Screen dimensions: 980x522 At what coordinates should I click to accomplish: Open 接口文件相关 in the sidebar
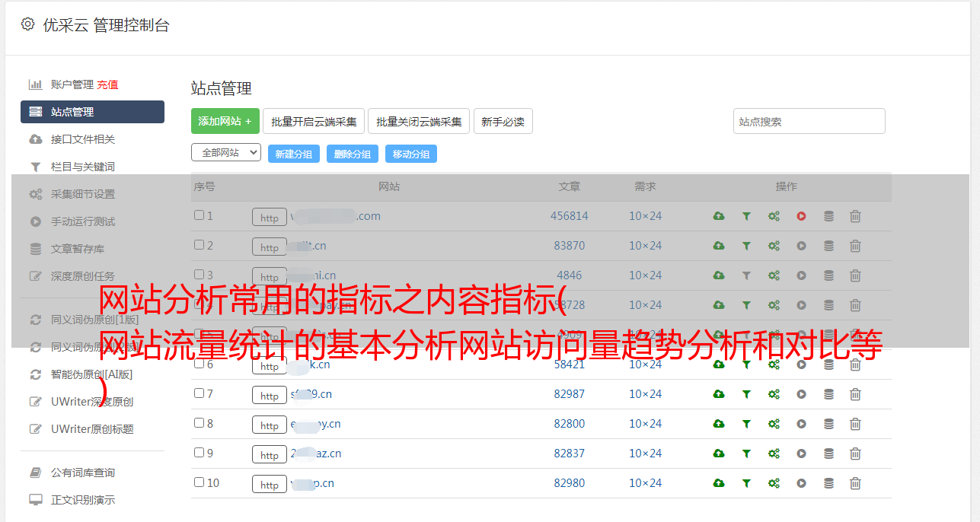pyautogui.click(x=83, y=139)
